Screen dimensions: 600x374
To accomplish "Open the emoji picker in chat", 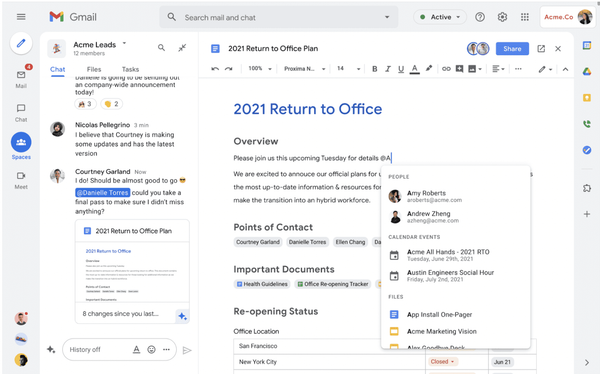I will 152,350.
